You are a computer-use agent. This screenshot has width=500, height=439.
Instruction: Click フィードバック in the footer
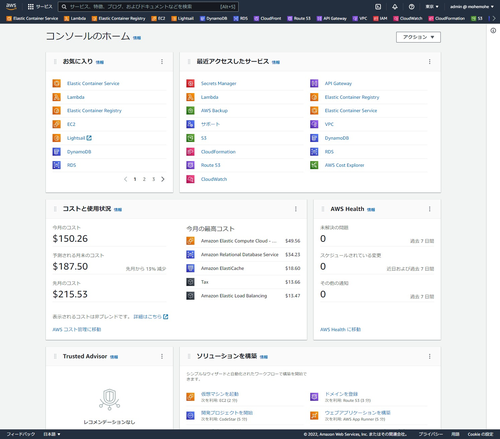pos(21,434)
